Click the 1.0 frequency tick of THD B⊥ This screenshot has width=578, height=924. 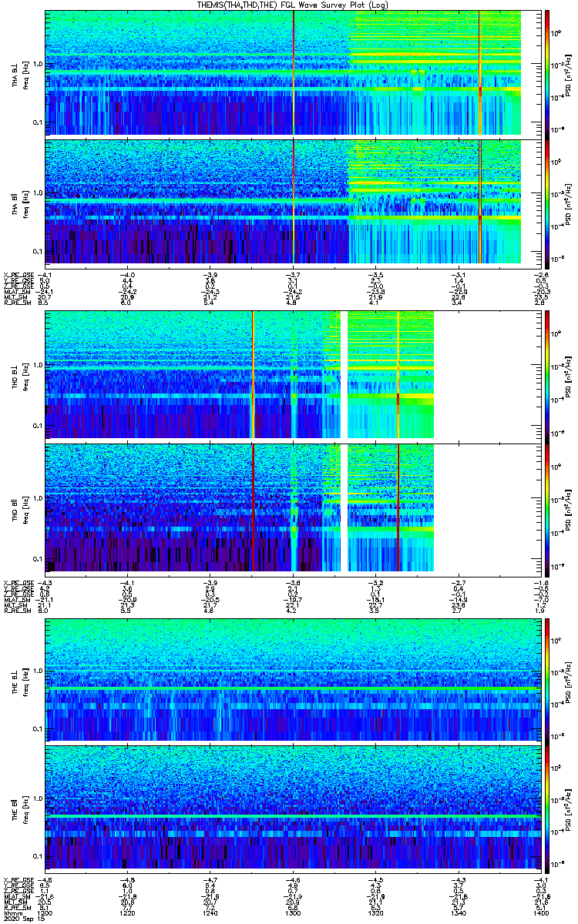39,366
